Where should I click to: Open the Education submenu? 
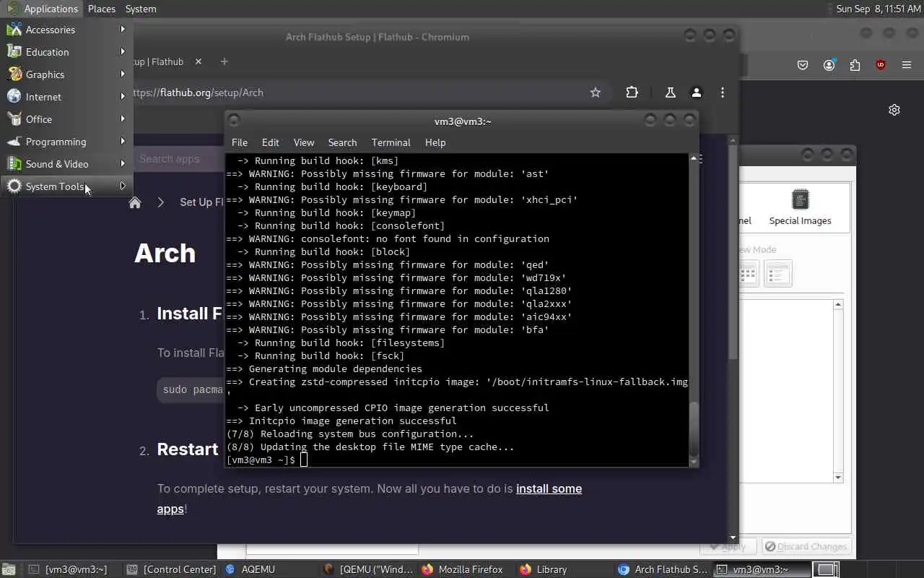66,52
